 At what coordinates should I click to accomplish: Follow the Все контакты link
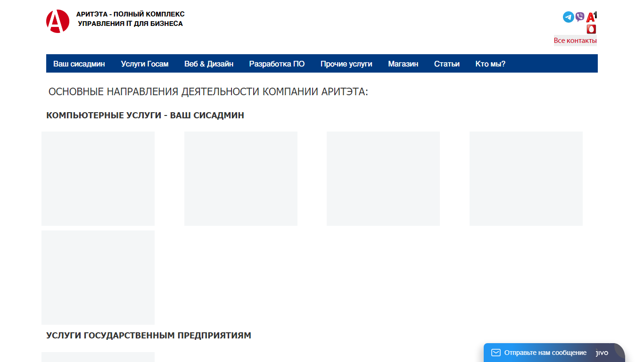pyautogui.click(x=575, y=41)
